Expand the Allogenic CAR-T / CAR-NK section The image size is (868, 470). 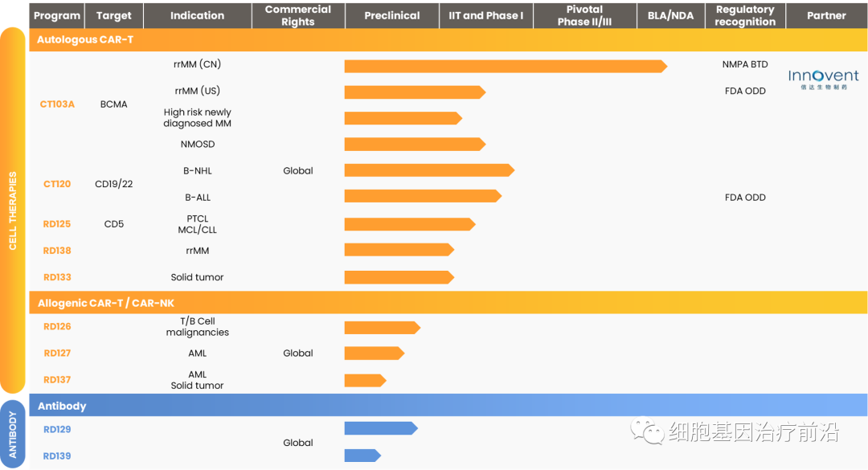click(x=106, y=303)
